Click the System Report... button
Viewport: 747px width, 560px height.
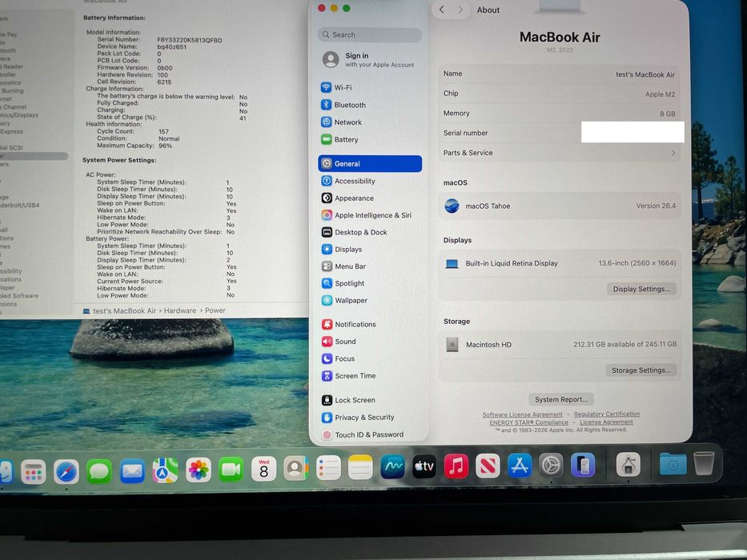tap(560, 399)
